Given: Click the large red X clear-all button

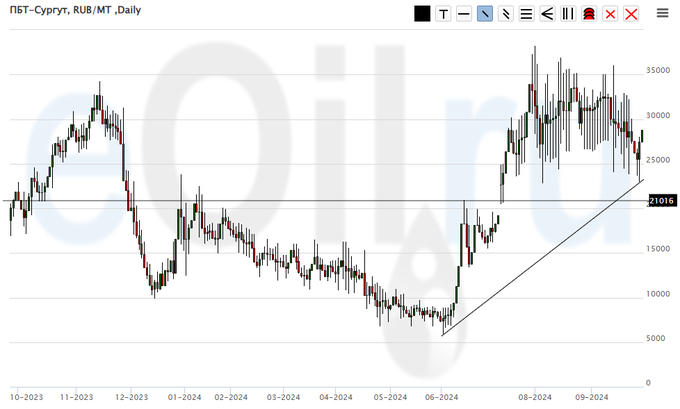Looking at the screenshot, I should pos(631,14).
